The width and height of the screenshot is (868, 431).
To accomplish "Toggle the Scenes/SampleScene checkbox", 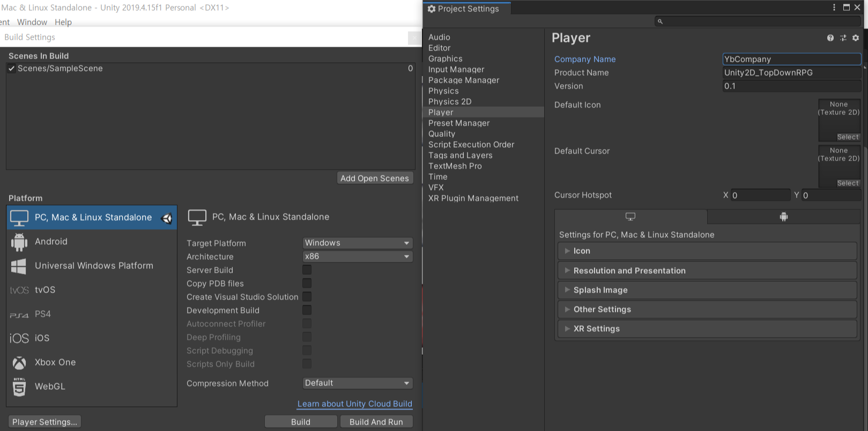I will pos(11,69).
